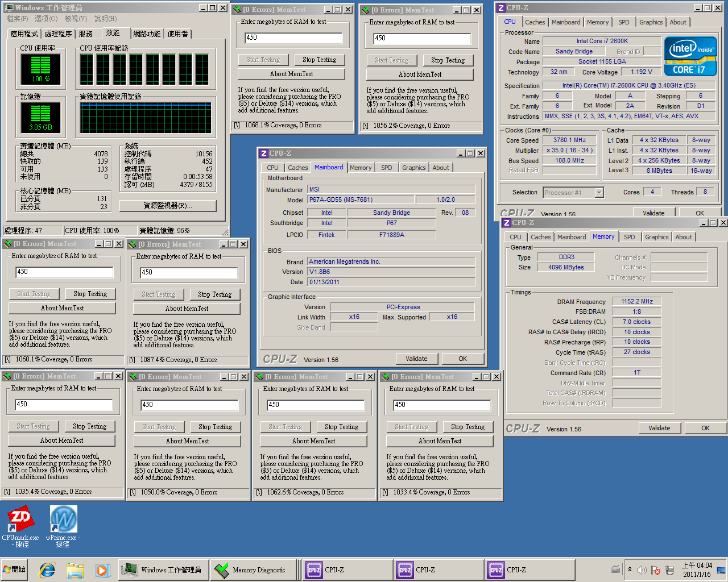Click About MemTest in 1087.4% coverage window
The image size is (728, 582).
point(187,309)
